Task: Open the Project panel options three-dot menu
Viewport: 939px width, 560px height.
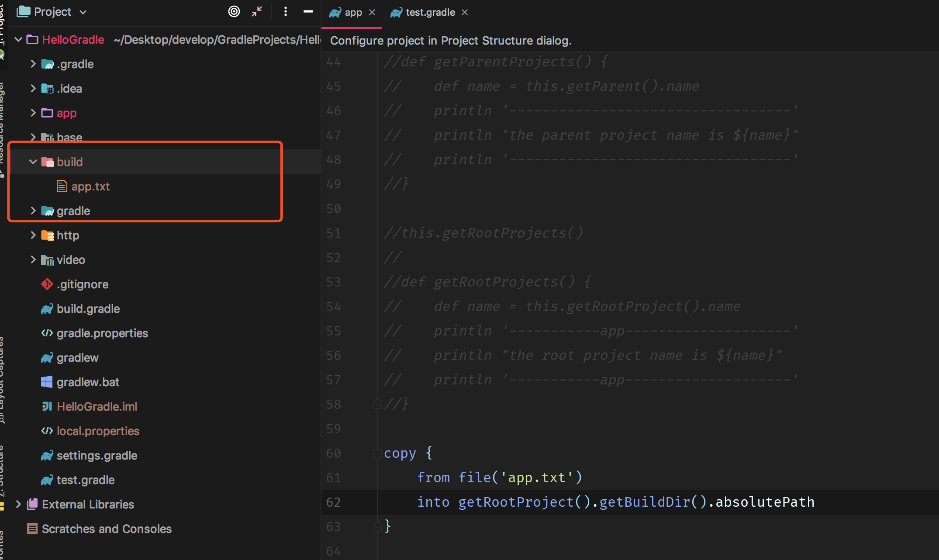Action: [x=285, y=12]
